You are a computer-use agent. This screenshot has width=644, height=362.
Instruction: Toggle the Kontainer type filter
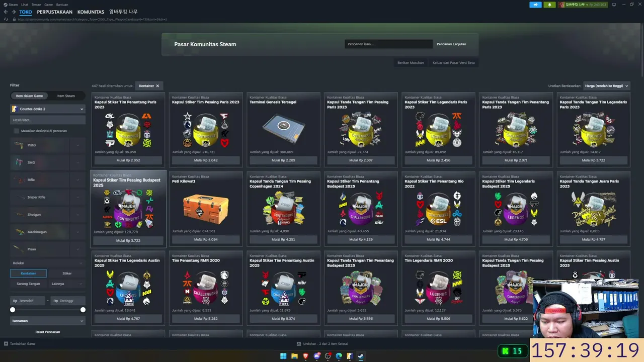tap(28, 274)
